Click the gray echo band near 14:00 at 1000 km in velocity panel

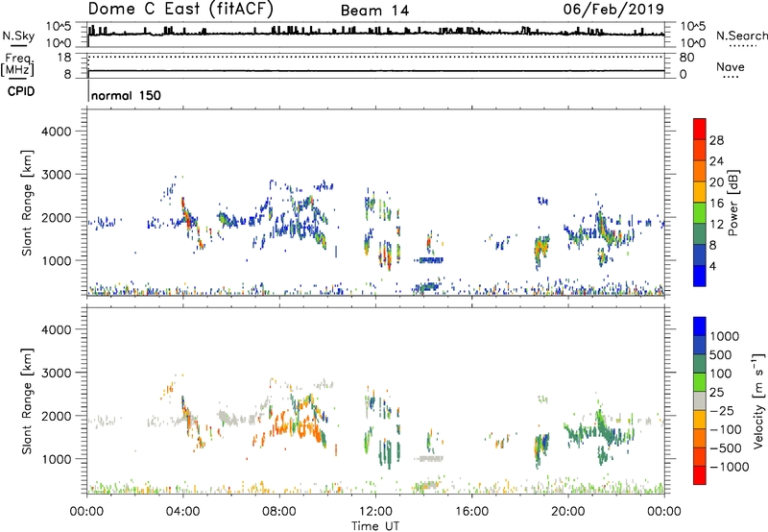[x=428, y=458]
